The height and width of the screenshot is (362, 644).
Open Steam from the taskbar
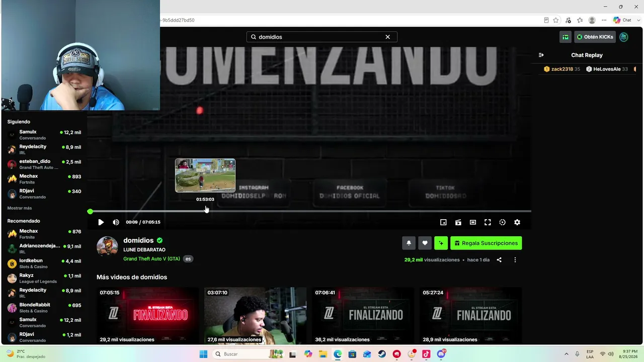pos(382,354)
